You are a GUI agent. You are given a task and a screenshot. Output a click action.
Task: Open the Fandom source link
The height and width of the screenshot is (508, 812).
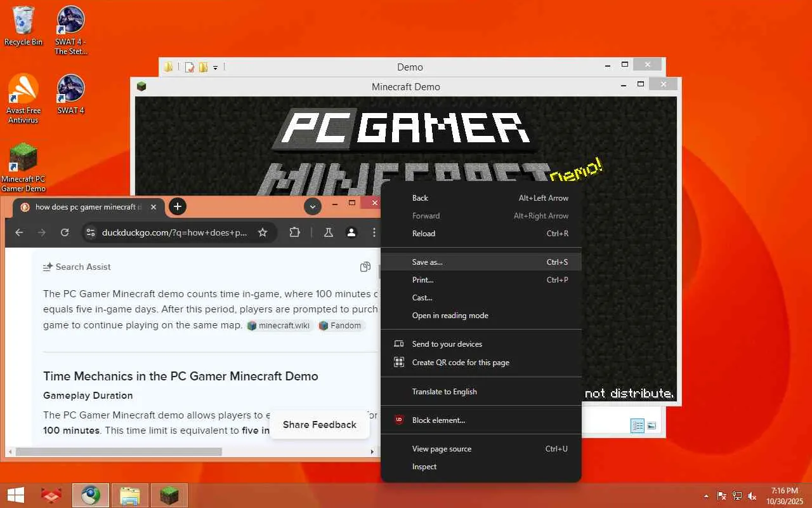(342, 326)
